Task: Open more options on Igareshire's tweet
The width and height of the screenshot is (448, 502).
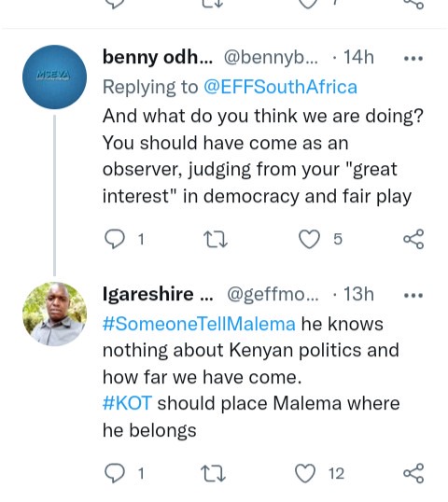Action: coord(413,295)
